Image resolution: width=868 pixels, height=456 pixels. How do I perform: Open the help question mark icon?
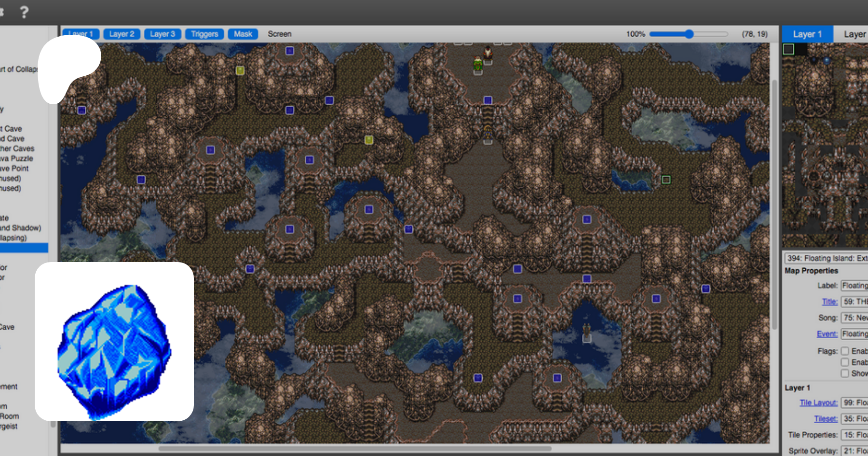tap(24, 12)
